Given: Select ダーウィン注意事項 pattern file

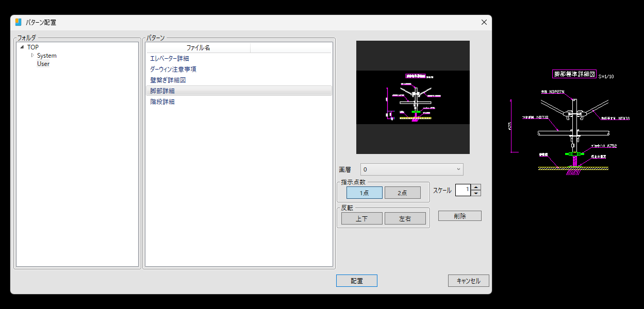Looking at the screenshot, I should click(x=173, y=70).
